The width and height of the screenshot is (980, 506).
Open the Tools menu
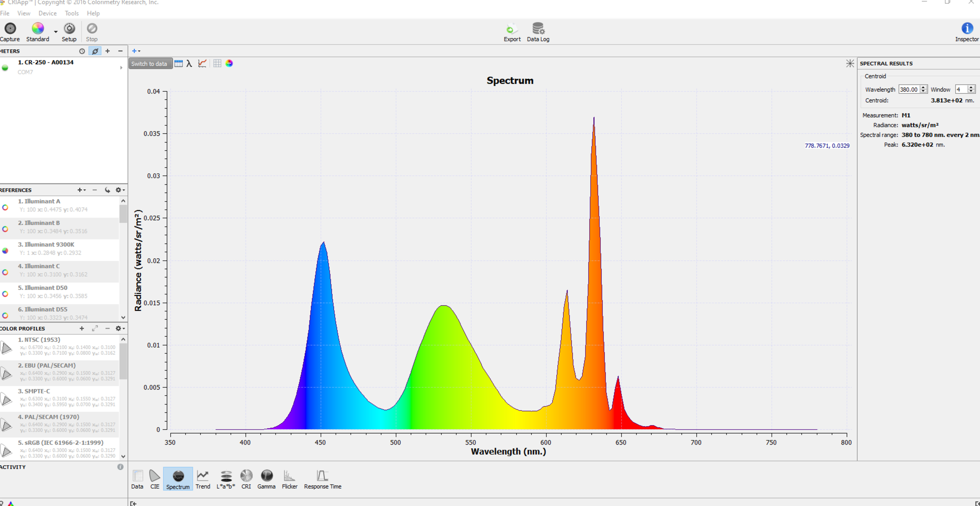(71, 13)
